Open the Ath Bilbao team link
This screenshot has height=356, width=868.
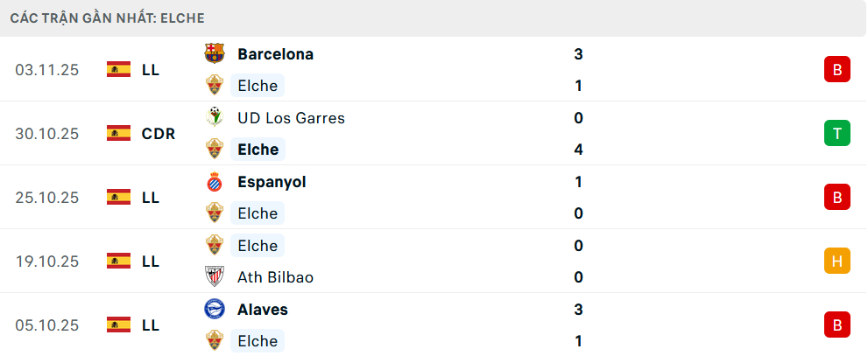pos(275,277)
